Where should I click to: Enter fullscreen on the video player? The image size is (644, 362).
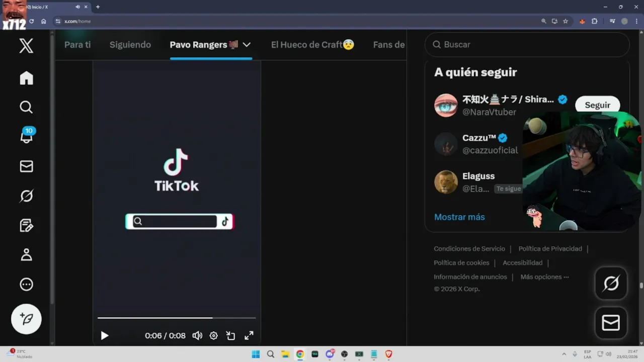(249, 335)
